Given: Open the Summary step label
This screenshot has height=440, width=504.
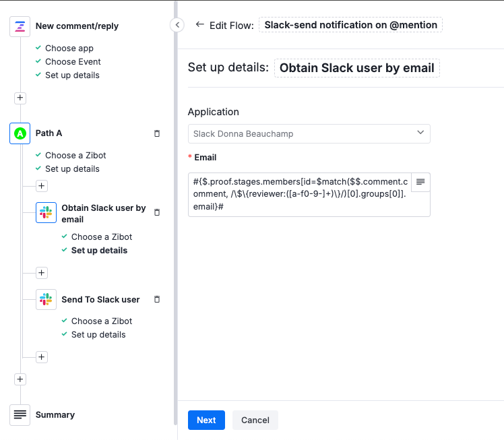Looking at the screenshot, I should 55,414.
